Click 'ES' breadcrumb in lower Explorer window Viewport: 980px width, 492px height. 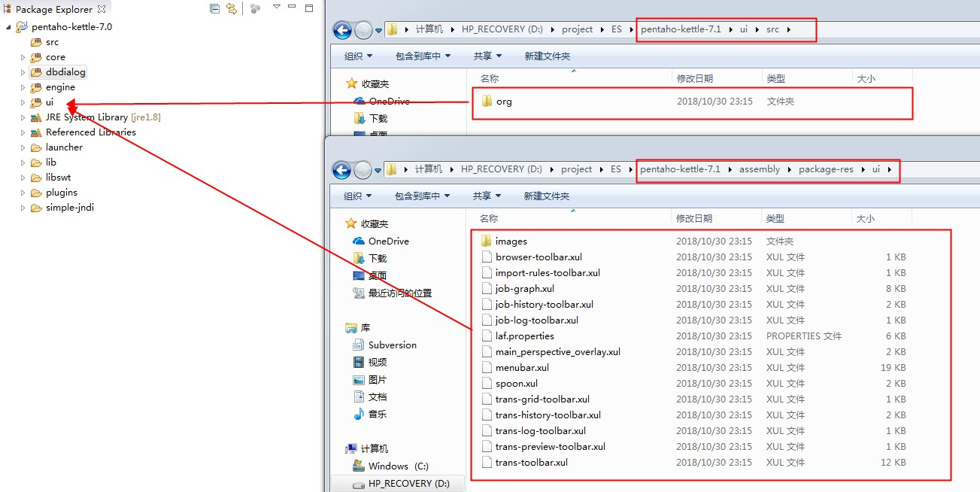616,169
